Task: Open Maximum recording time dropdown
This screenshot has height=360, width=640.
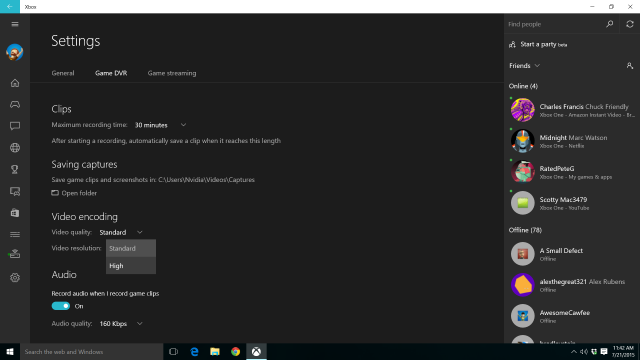Action: (160, 125)
